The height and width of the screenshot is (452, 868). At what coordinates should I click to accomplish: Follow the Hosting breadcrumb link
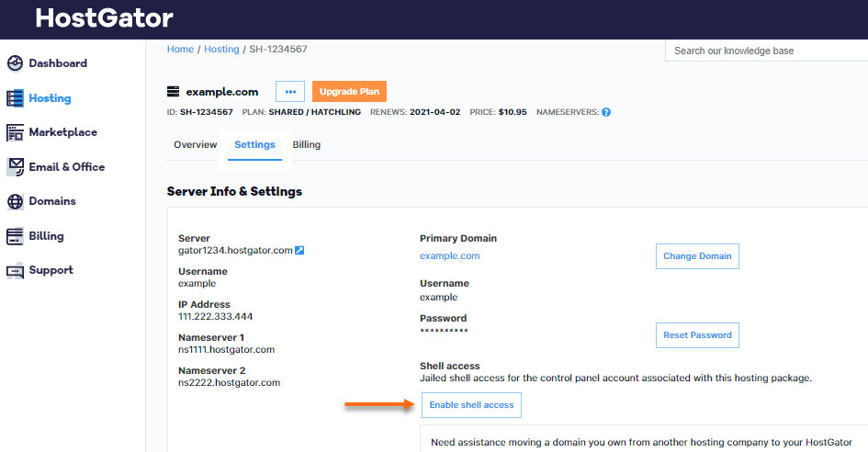pyautogui.click(x=221, y=49)
